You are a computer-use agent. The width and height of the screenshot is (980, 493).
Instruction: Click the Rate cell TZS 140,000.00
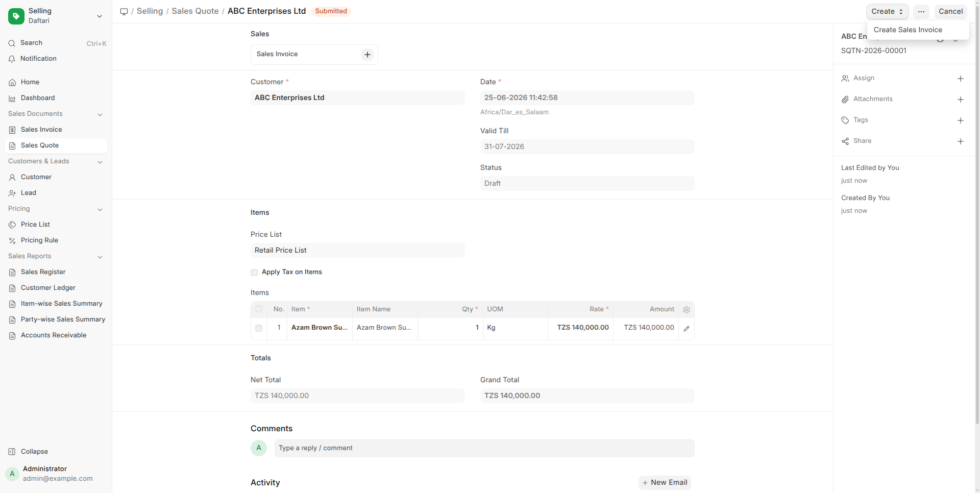click(x=581, y=328)
